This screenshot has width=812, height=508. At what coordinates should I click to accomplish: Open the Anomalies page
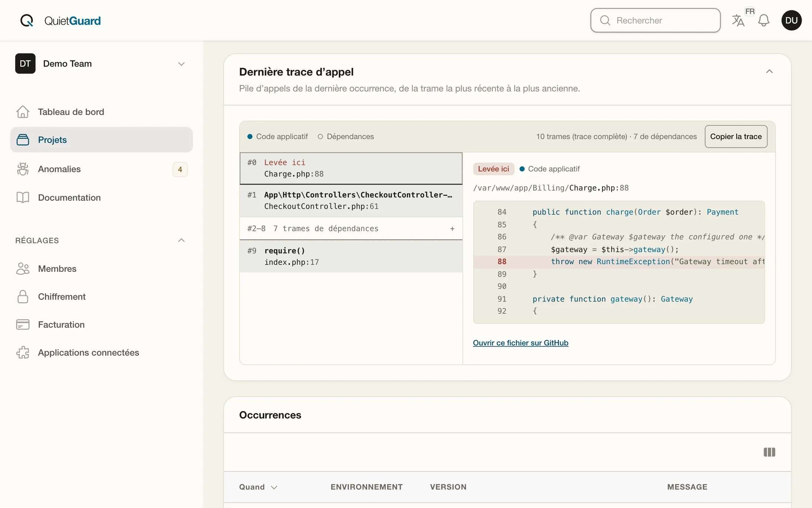(x=101, y=169)
